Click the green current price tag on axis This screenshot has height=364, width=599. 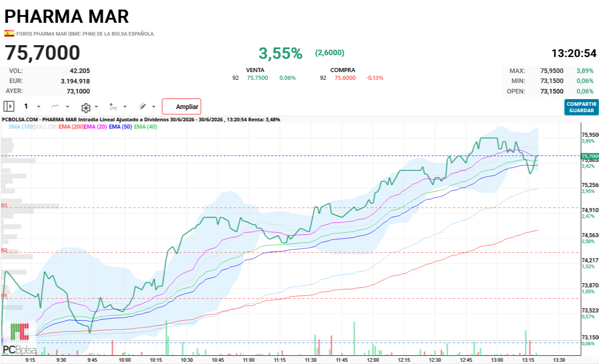click(589, 156)
